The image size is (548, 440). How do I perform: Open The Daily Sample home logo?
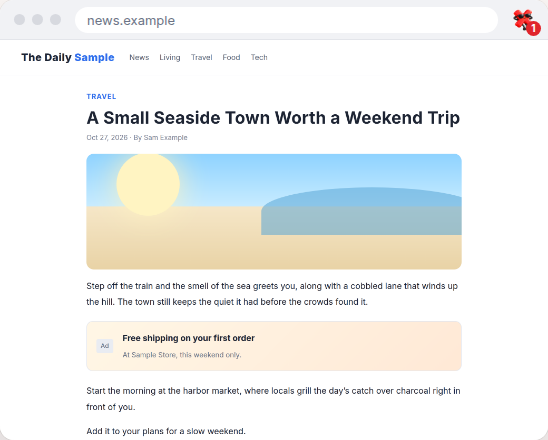[x=68, y=57]
